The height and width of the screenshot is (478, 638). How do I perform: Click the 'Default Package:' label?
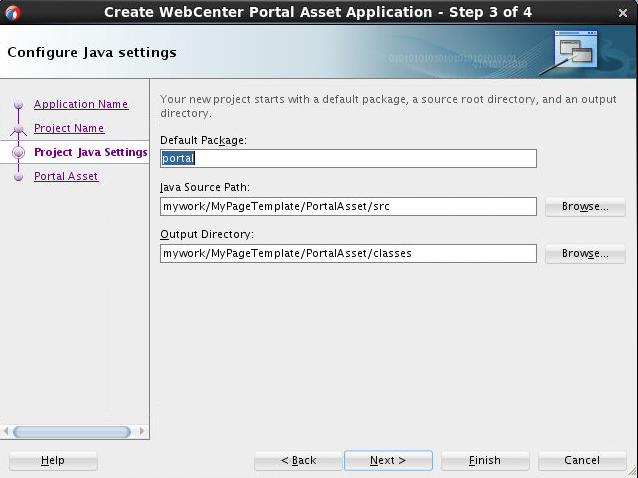[203, 140]
